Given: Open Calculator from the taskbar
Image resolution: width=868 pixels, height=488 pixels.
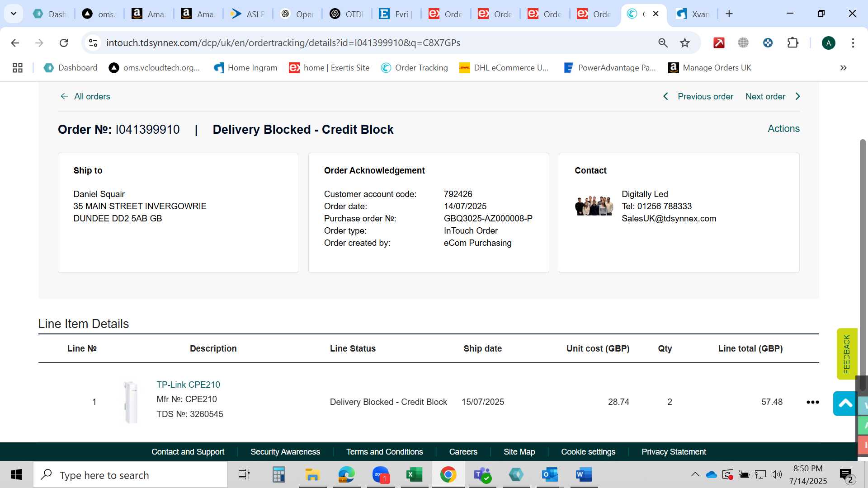Looking at the screenshot, I should pyautogui.click(x=278, y=475).
